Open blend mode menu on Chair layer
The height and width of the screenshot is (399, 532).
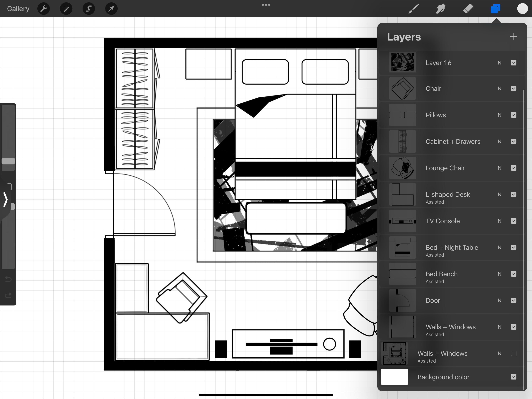[x=499, y=89]
